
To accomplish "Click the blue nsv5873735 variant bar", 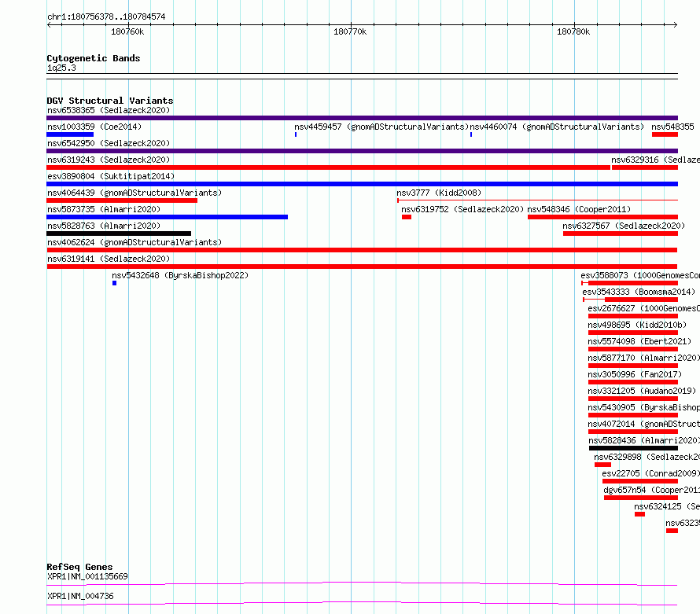I will (168, 217).
